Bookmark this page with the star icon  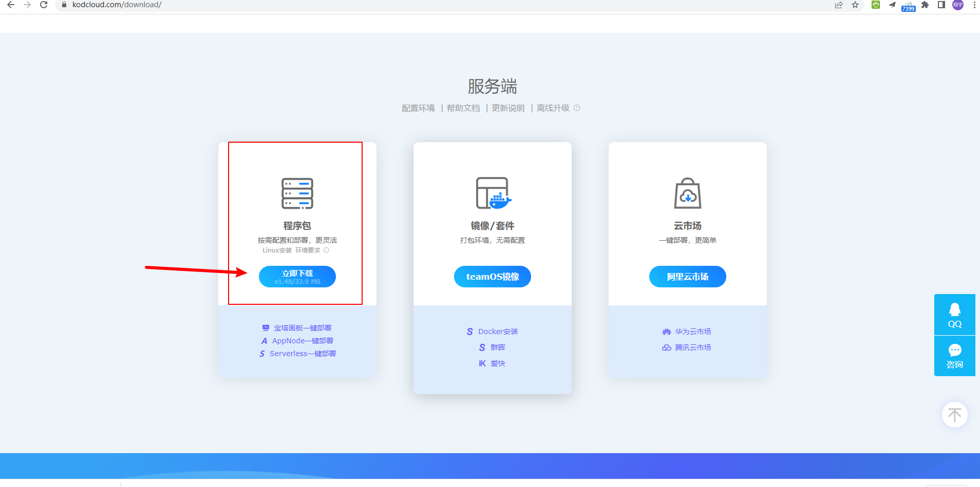[855, 5]
